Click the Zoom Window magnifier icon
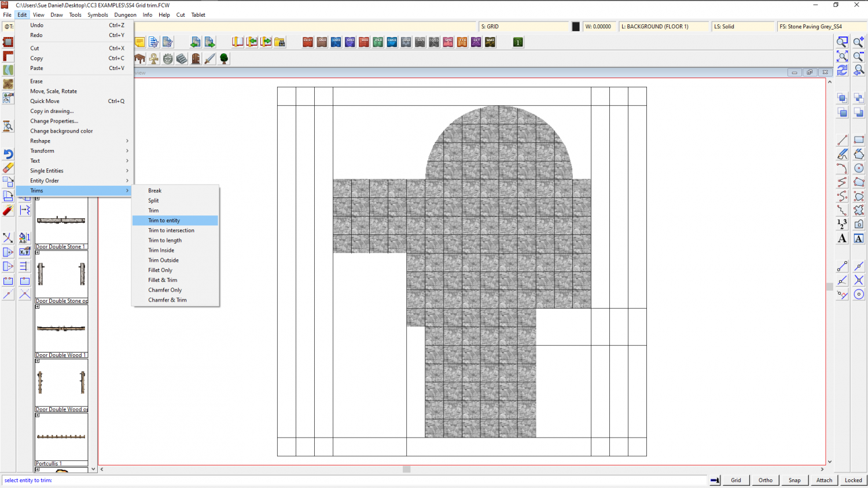The image size is (868, 488). [x=842, y=42]
